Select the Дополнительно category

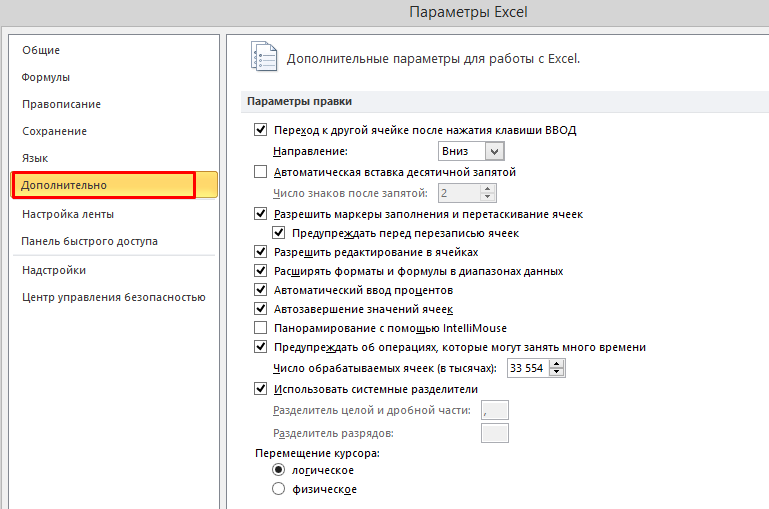pos(114,185)
